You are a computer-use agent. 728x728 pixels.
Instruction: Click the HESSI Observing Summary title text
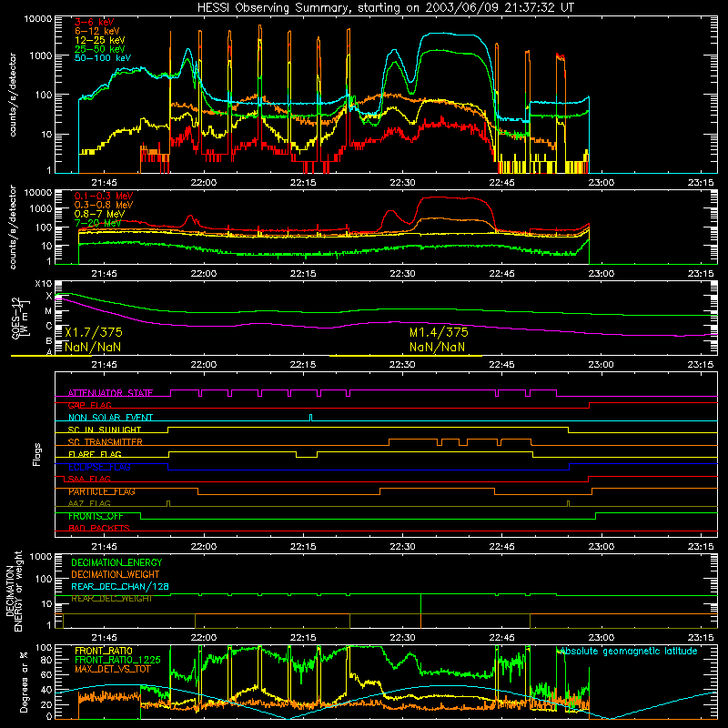pos(385,7)
